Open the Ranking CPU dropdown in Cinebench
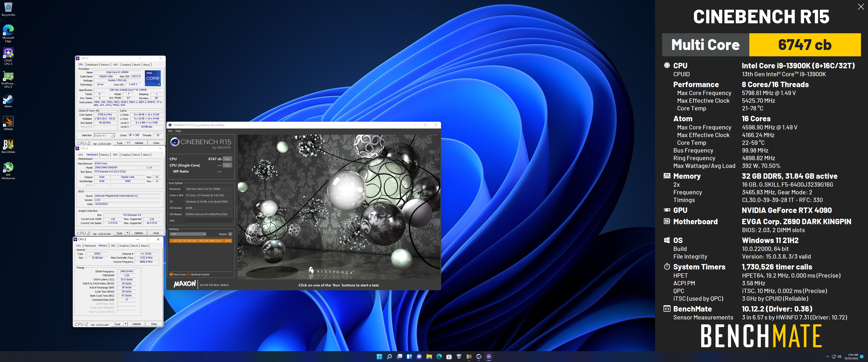Image resolution: width=868 pixels, height=362 pixels. coord(188,234)
